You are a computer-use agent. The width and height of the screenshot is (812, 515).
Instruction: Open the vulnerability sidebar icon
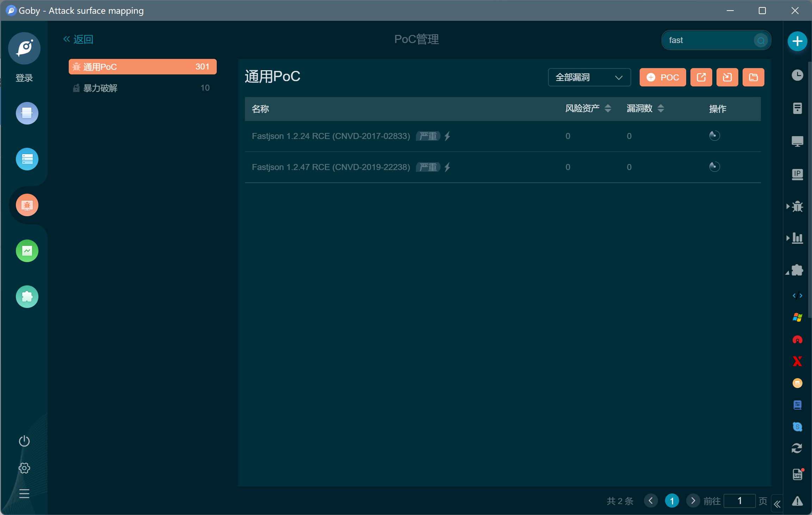pos(27,205)
